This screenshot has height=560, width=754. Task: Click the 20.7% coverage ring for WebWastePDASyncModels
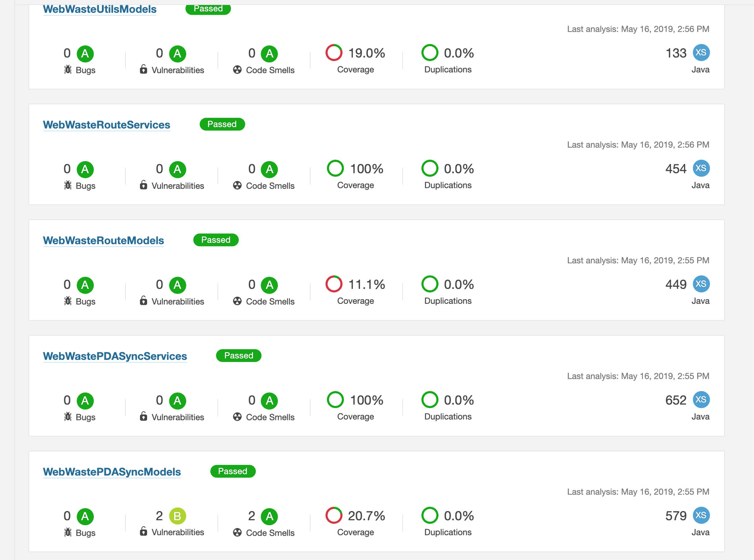pos(334,515)
